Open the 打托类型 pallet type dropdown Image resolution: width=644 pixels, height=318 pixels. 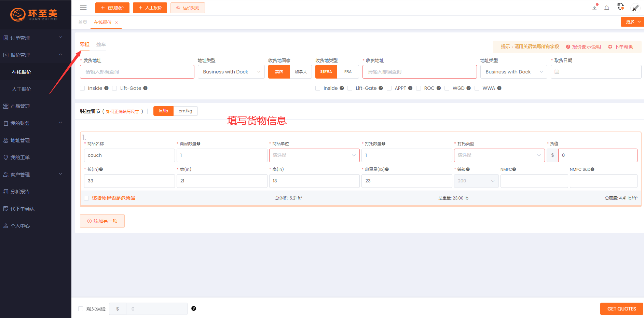499,155
